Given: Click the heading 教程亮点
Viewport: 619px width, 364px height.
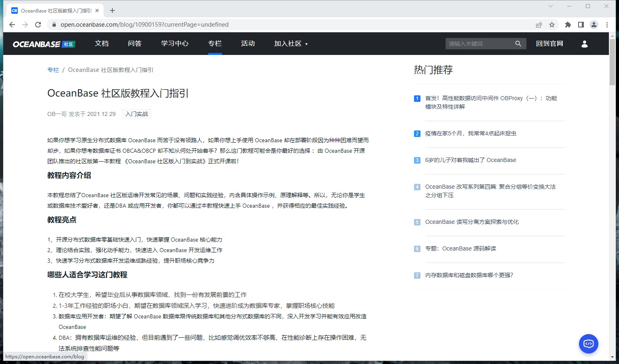Looking at the screenshot, I should 62,220.
